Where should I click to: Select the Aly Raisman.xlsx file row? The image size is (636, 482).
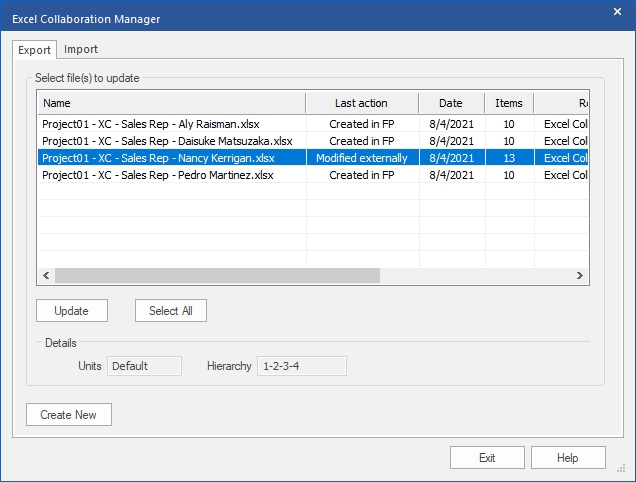pos(313,124)
